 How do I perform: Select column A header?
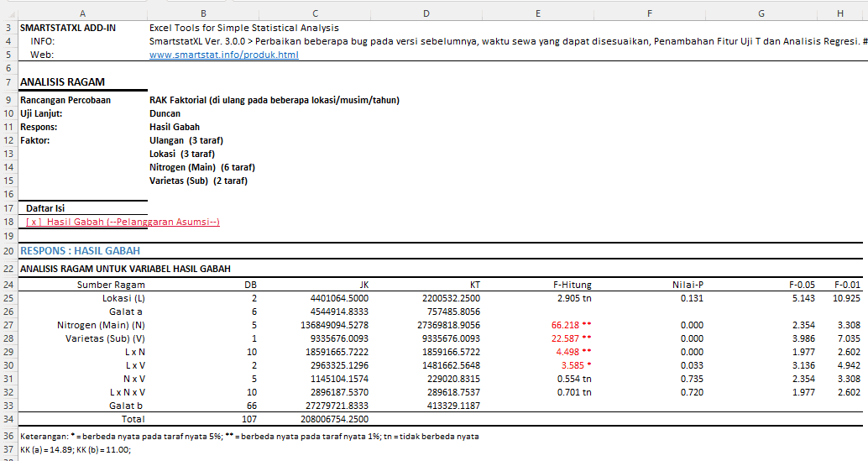81,13
